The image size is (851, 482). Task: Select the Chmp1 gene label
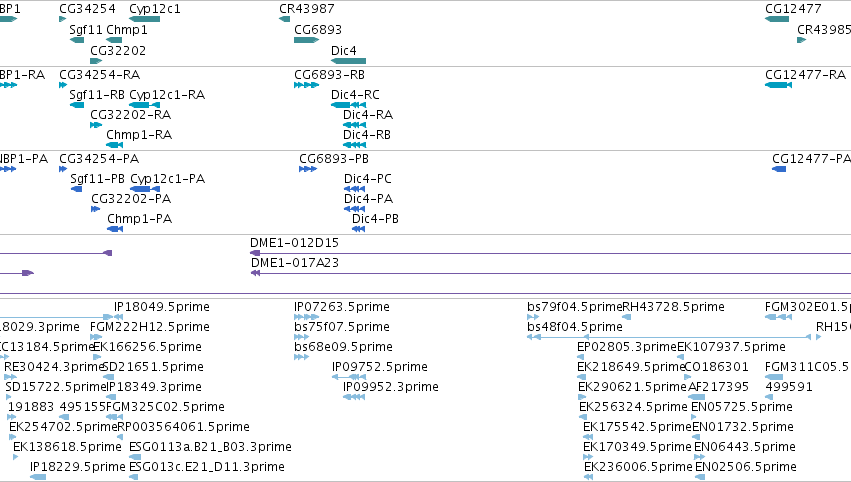point(126,30)
